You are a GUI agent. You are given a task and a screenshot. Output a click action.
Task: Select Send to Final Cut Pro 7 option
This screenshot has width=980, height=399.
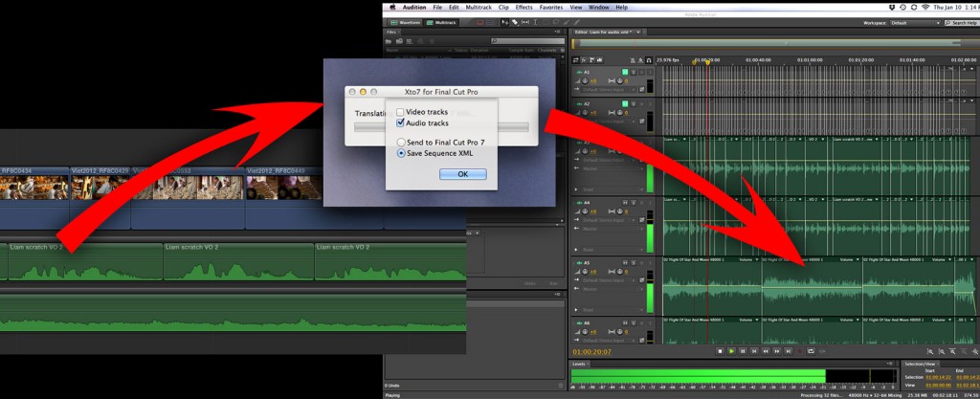pos(400,142)
